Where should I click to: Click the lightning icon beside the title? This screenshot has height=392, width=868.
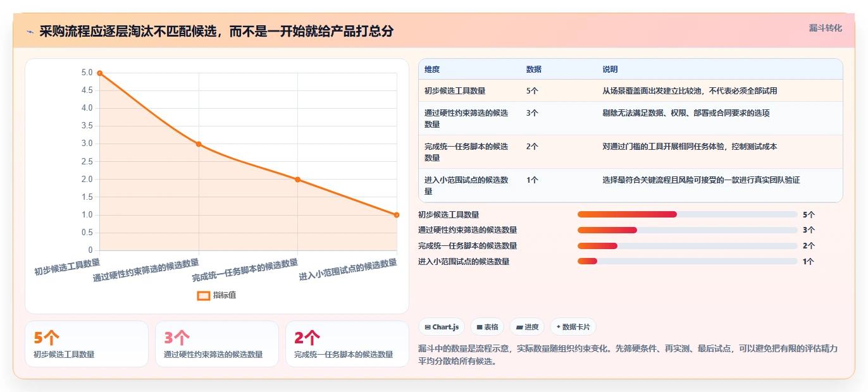tap(30, 32)
